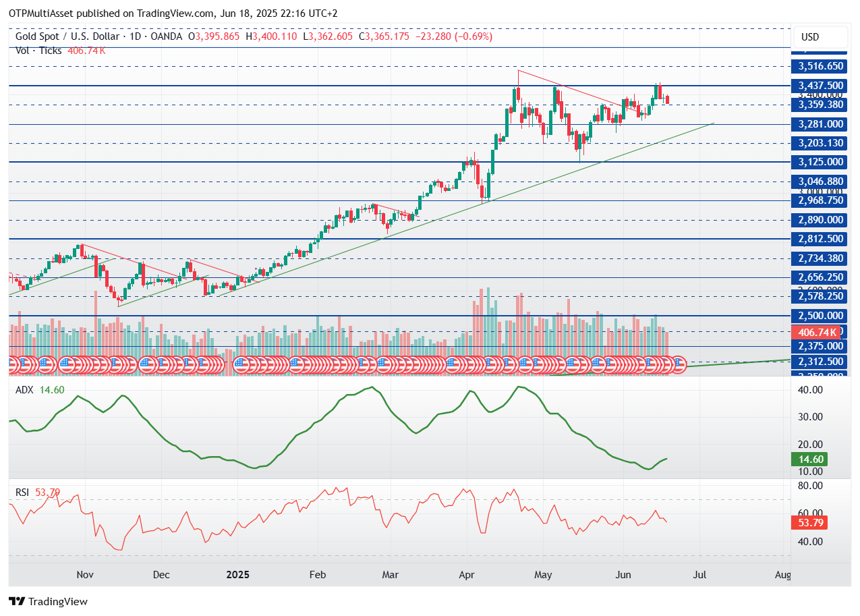Click the 60.00 mark on the RSI scale

pyautogui.click(x=811, y=513)
